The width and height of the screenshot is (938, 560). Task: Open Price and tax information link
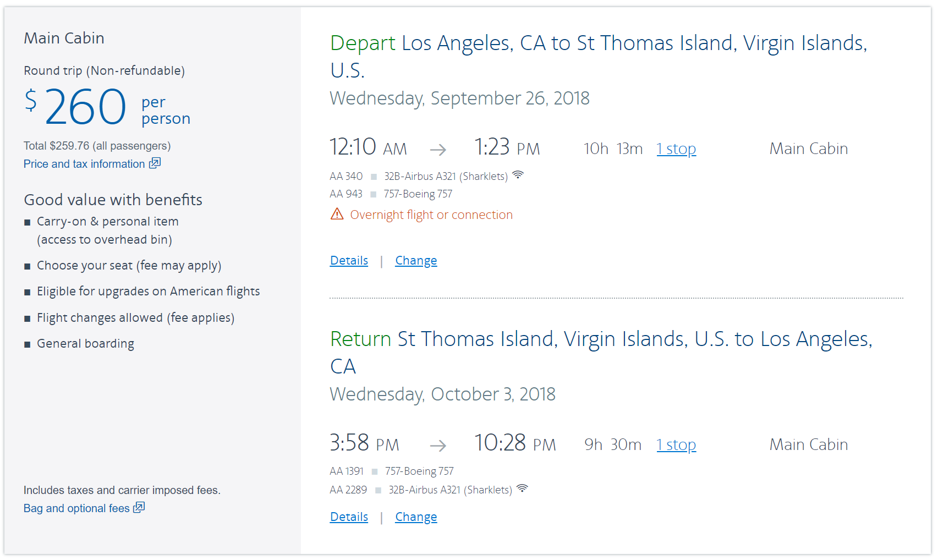click(x=84, y=164)
